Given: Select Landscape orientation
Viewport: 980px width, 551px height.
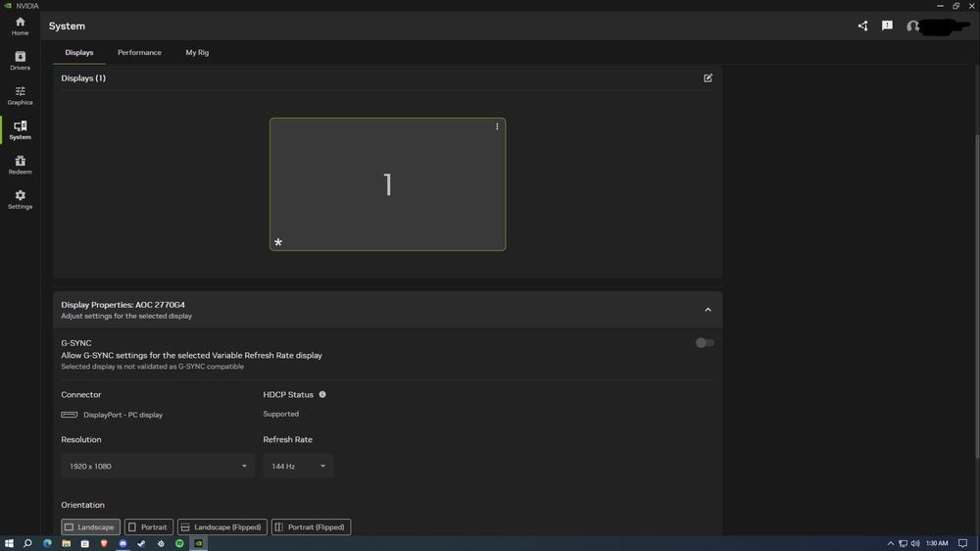Looking at the screenshot, I should pyautogui.click(x=90, y=527).
